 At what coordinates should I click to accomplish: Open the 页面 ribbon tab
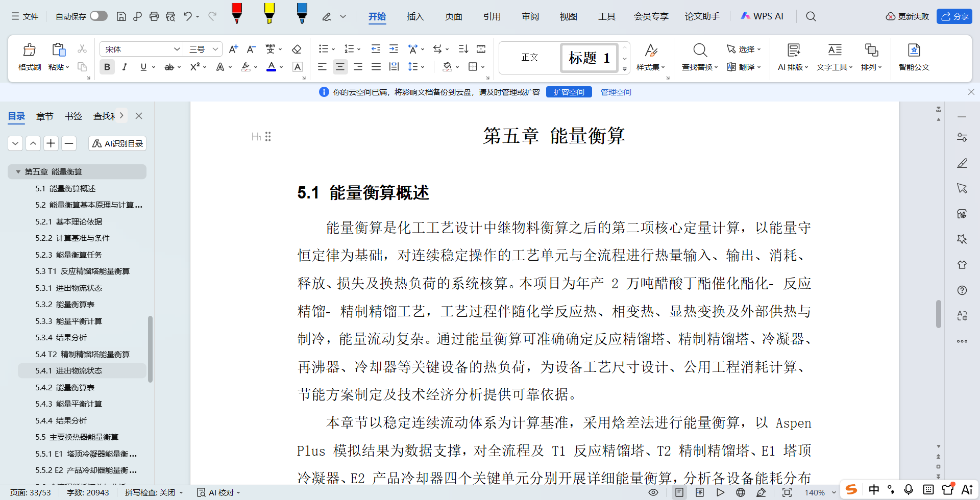click(453, 16)
